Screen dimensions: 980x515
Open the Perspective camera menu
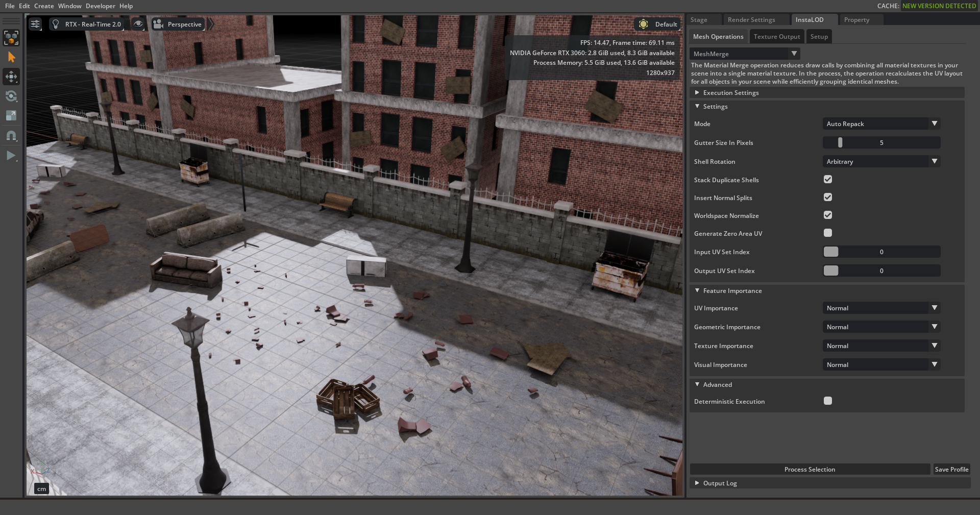pyautogui.click(x=178, y=24)
